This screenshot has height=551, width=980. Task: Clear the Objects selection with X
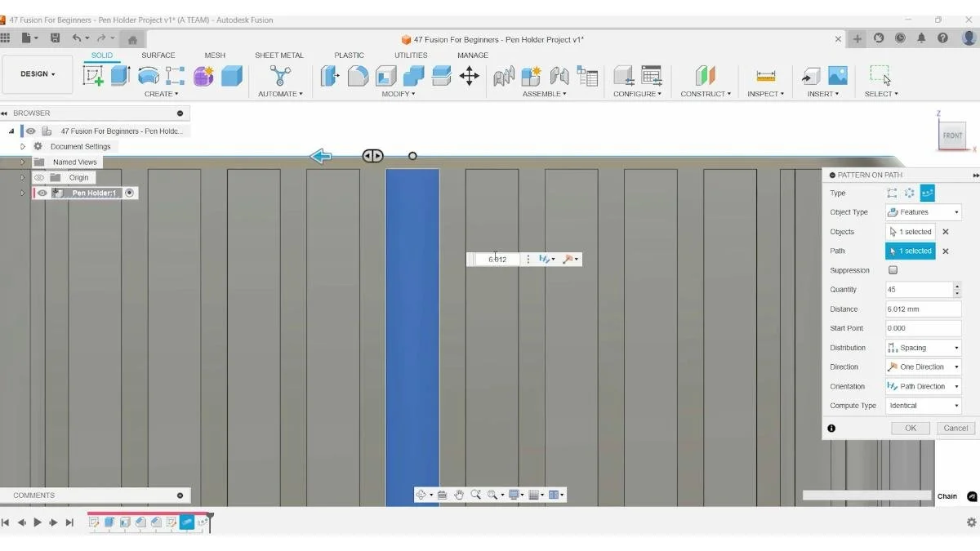tap(946, 232)
